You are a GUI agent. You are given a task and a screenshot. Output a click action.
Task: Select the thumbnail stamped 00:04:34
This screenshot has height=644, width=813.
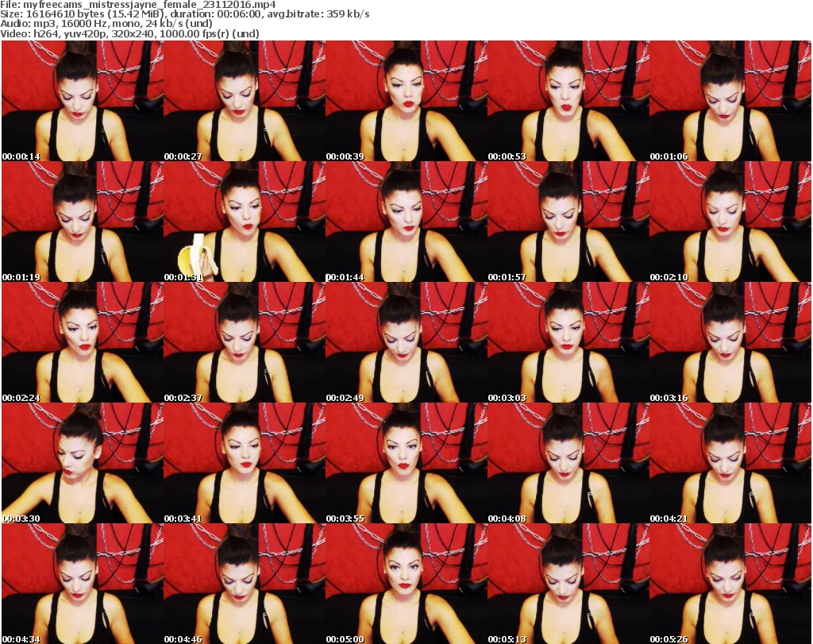click(x=83, y=584)
